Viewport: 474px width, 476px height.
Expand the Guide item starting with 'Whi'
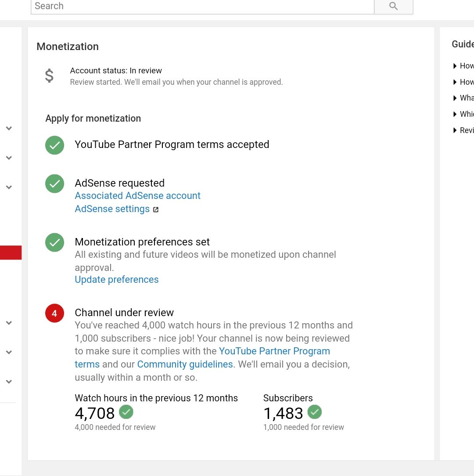tap(463, 114)
